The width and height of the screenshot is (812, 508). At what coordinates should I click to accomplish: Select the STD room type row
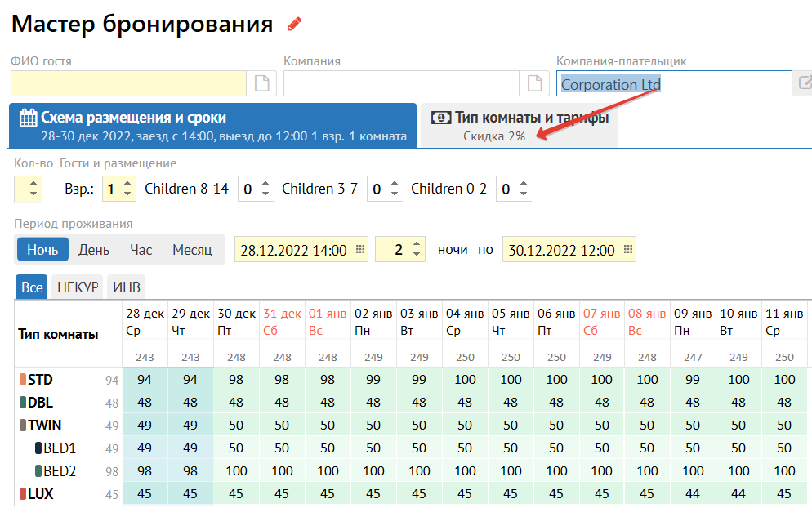point(41,380)
